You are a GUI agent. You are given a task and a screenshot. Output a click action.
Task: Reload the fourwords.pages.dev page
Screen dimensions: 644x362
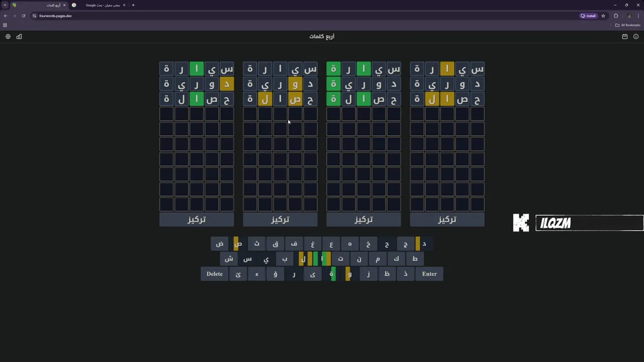click(23, 16)
